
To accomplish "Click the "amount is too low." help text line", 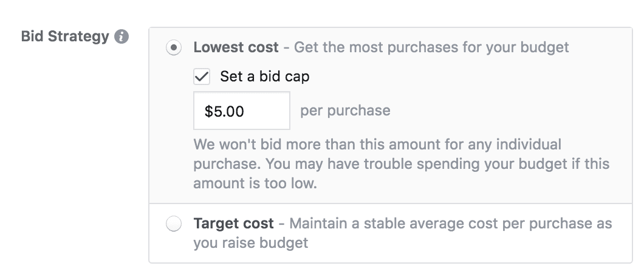I will click(x=255, y=183).
